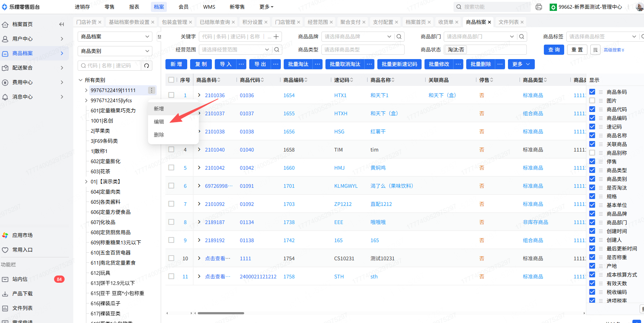Click the sort icon on 速记码 column
Screen dimensions: 644x323
(x=352, y=80)
